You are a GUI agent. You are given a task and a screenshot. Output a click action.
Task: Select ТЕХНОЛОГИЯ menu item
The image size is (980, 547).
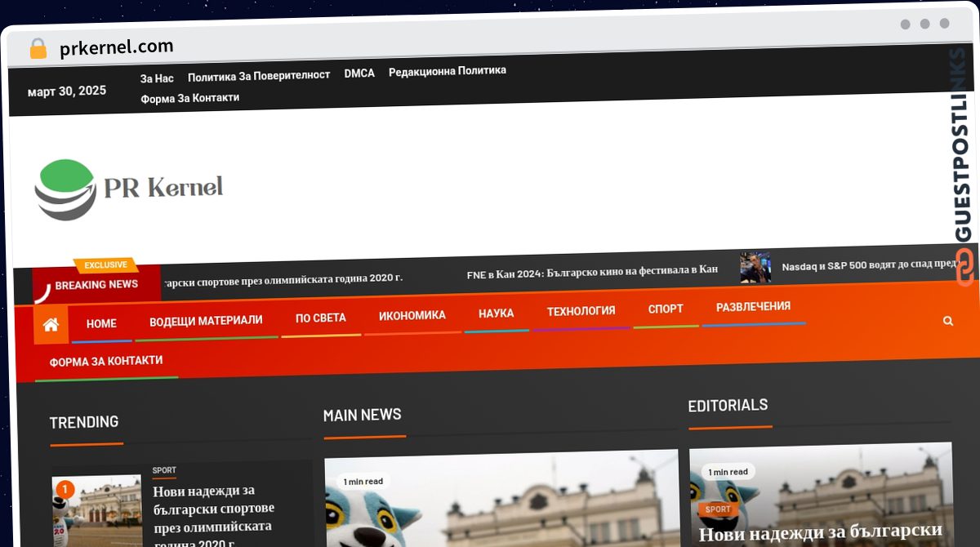click(x=581, y=311)
